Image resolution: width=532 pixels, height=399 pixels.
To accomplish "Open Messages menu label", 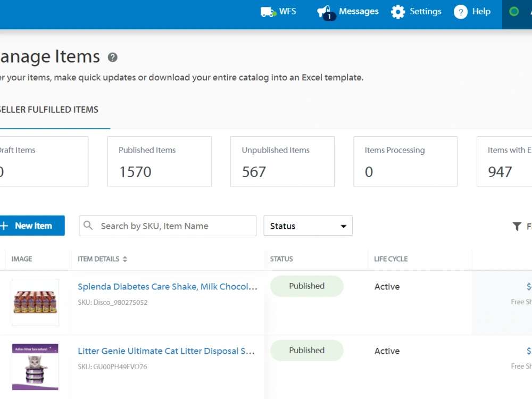I will pos(359,11).
